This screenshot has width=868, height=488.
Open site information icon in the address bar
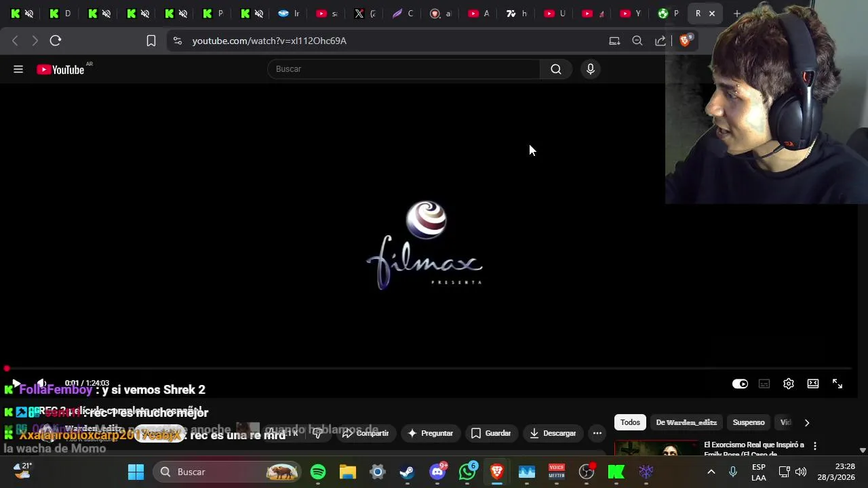pos(178,41)
